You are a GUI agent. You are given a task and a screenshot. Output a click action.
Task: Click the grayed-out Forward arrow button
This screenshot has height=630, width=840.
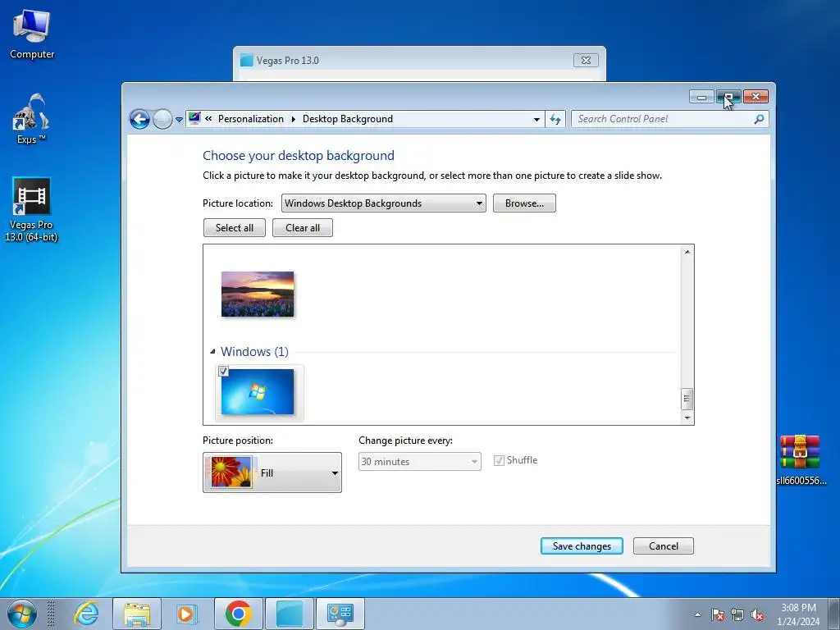coord(162,119)
